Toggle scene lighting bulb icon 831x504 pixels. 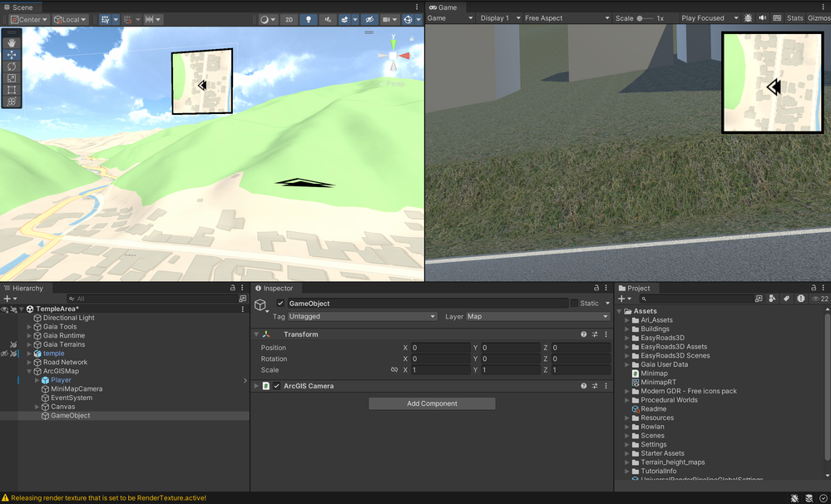coord(309,20)
